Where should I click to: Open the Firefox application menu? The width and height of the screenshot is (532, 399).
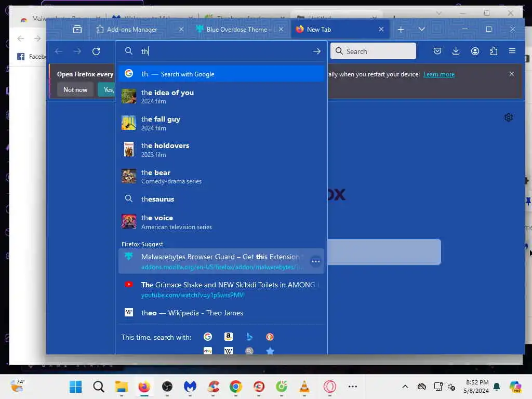(x=512, y=51)
